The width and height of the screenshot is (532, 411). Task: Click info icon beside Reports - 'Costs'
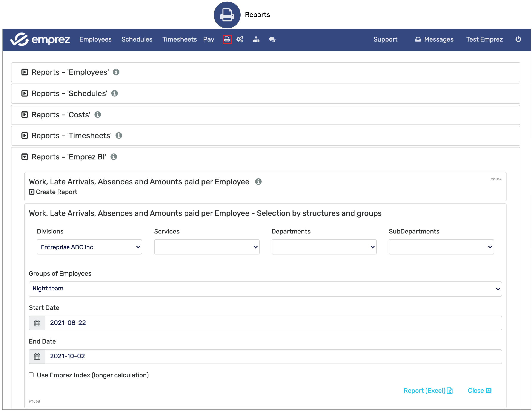[x=98, y=114]
